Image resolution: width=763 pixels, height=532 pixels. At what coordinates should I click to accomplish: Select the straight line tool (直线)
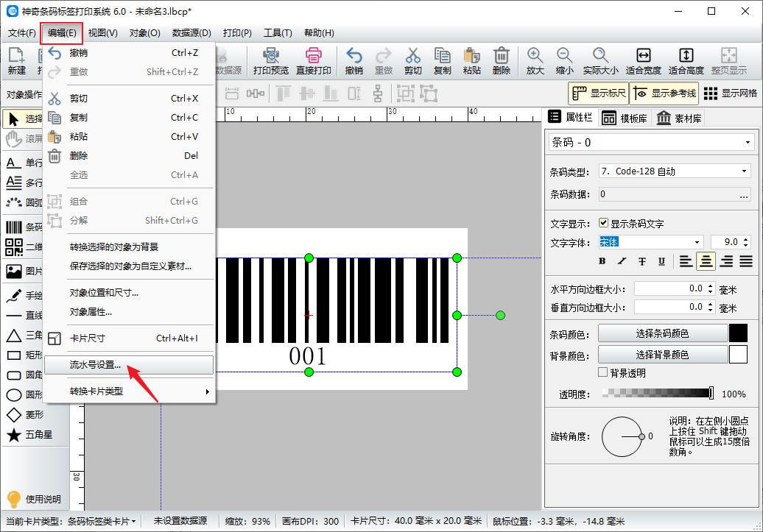pos(24,315)
